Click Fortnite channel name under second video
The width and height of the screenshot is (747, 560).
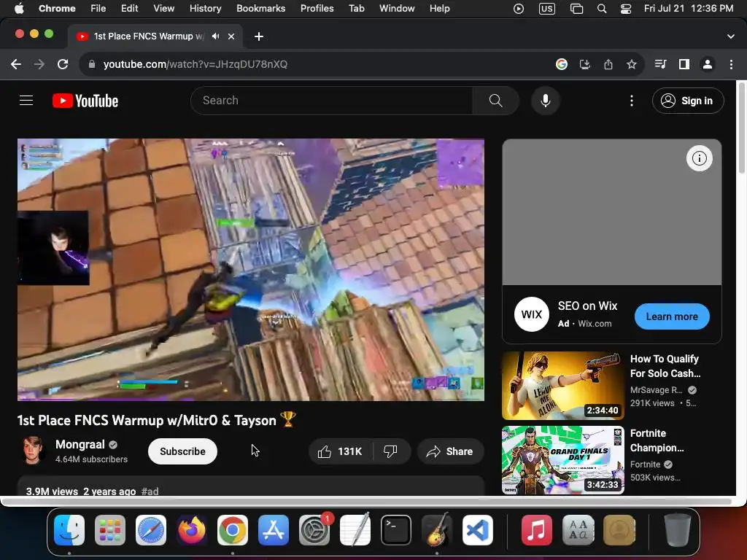coord(645,464)
